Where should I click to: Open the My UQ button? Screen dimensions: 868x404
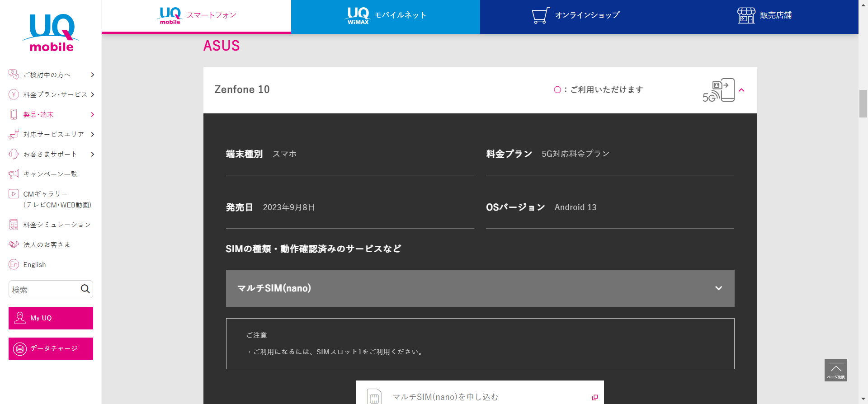[51, 318]
